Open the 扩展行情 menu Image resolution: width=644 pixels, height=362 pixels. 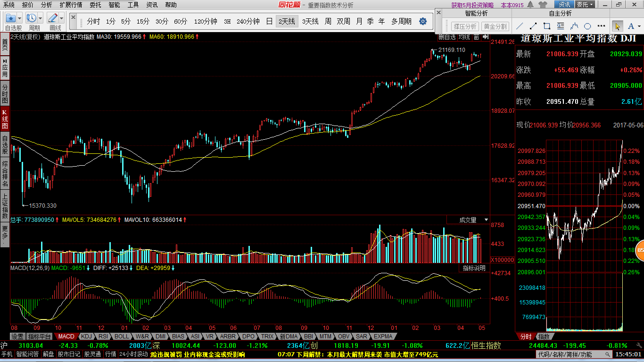tap(71, 5)
